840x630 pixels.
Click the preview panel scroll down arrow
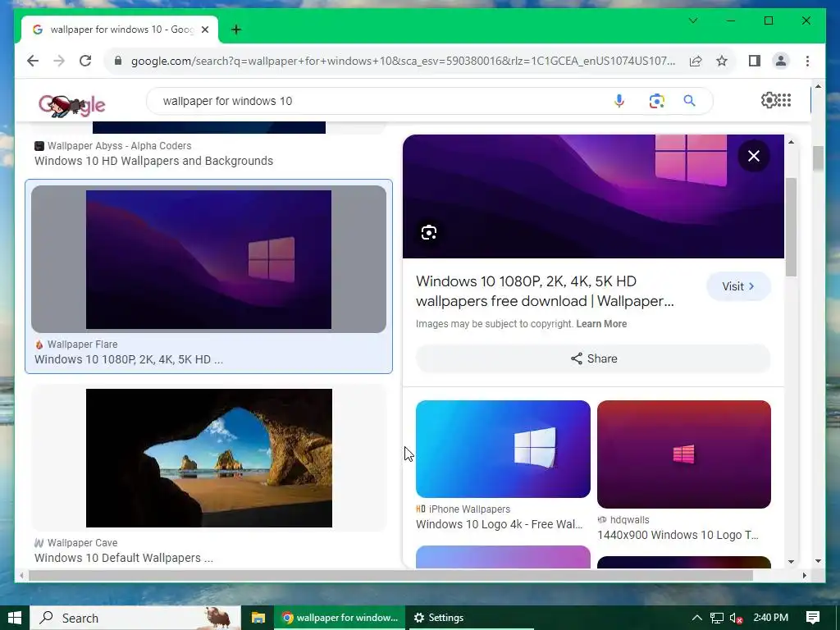coord(792,561)
